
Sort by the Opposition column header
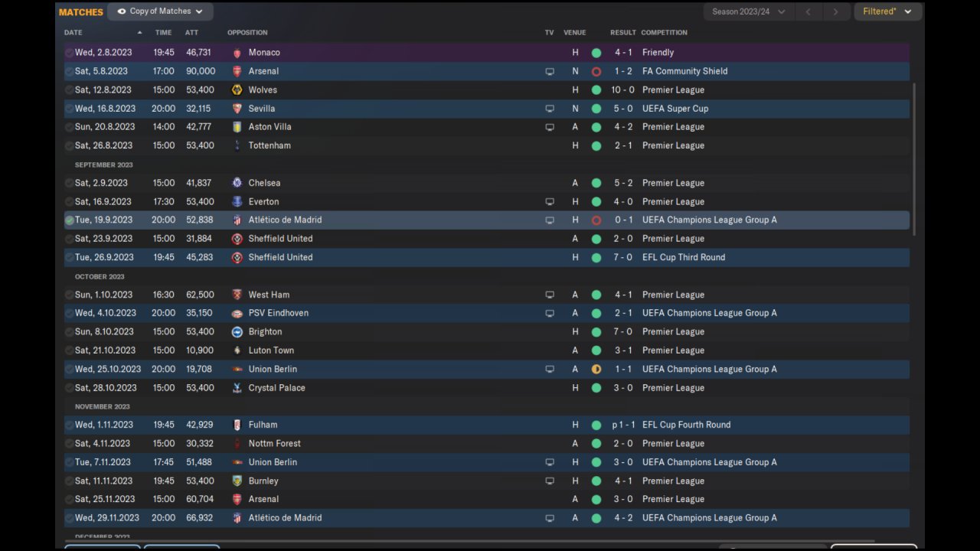click(x=247, y=32)
